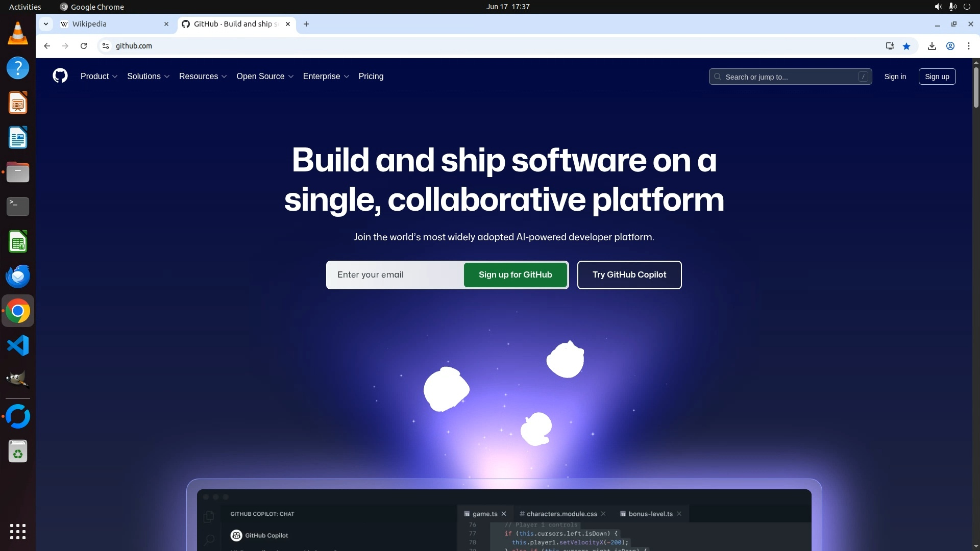The image size is (980, 551).
Task: Expand the Product dropdown menu
Action: (99, 76)
